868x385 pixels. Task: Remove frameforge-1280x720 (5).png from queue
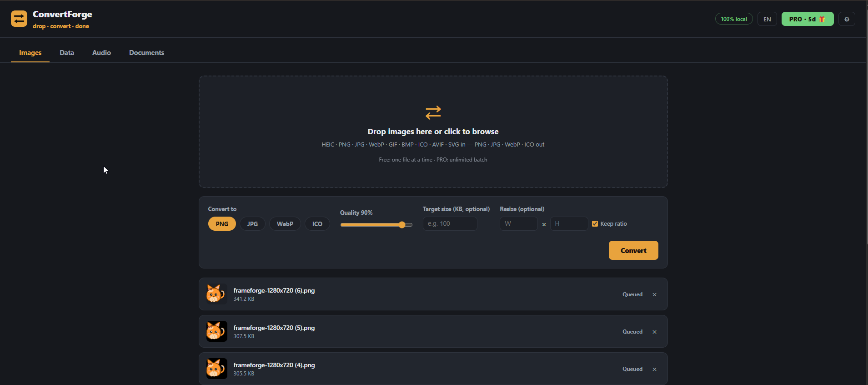[x=655, y=332]
